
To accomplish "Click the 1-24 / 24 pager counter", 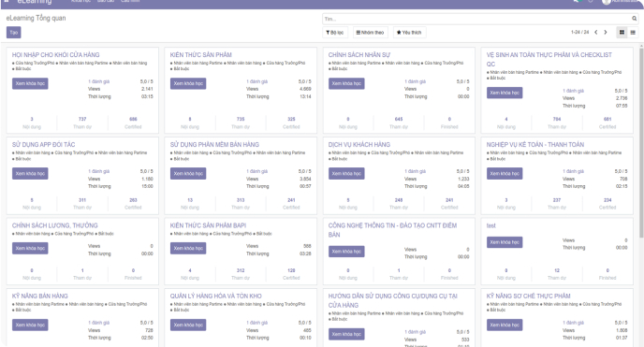I will pos(580,33).
